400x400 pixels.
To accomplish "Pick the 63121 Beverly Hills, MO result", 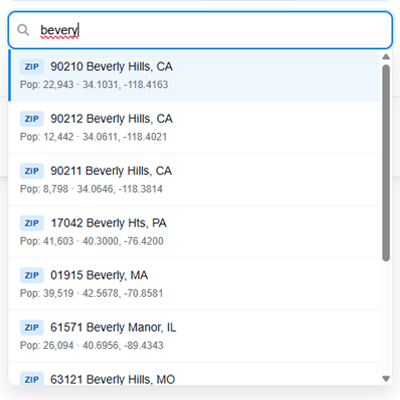I will click(x=194, y=374).
